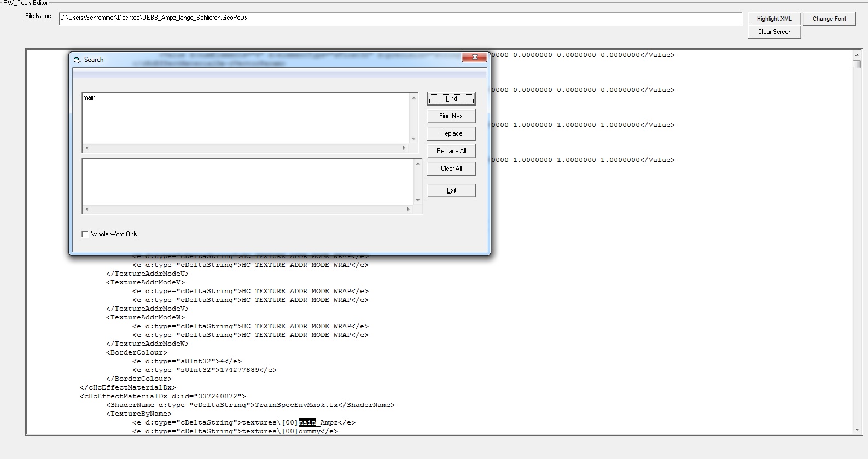868x459 pixels.
Task: Click the search box vertical scroll down arrow
Action: (x=413, y=139)
